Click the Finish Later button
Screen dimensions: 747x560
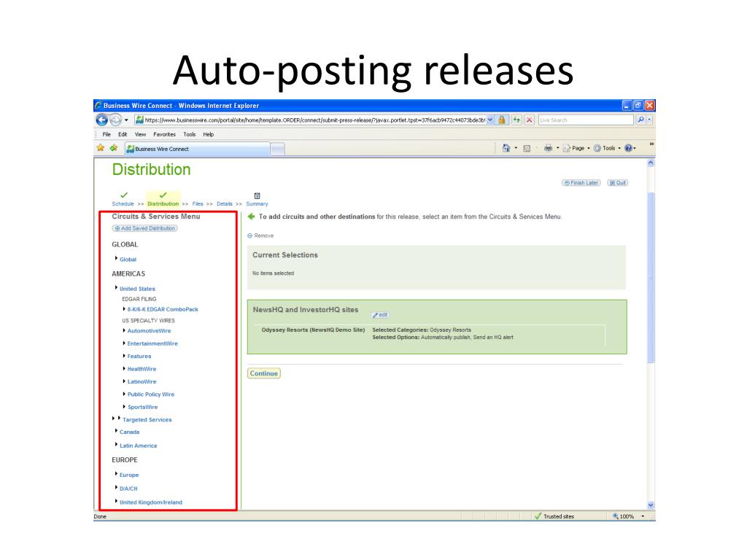pyautogui.click(x=581, y=183)
